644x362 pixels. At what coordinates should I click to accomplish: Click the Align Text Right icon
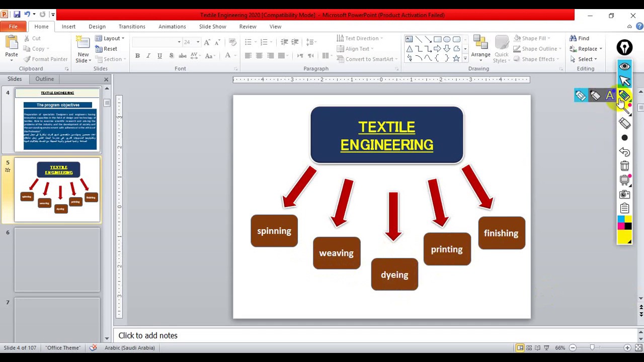pyautogui.click(x=270, y=55)
